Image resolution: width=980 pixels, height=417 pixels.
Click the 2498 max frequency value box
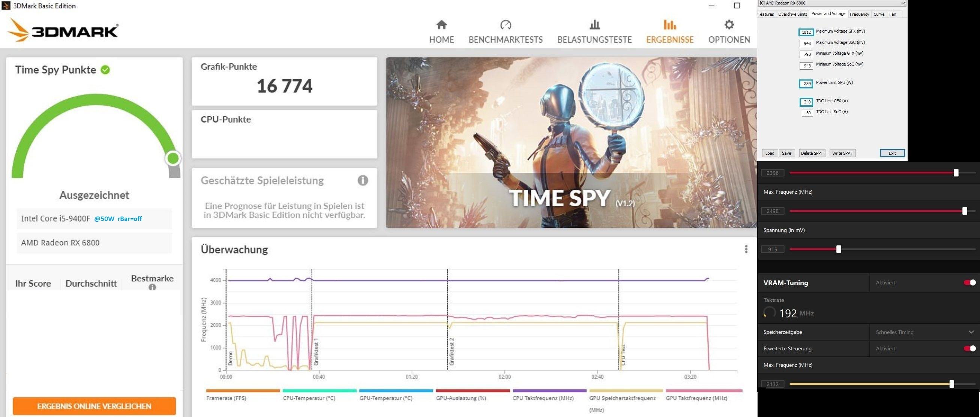click(772, 211)
